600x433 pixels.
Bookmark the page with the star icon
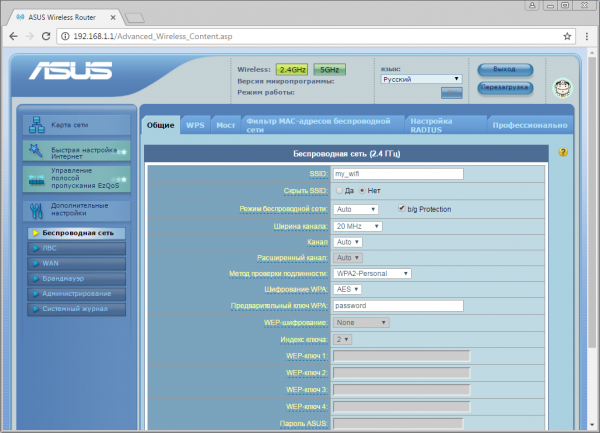click(x=567, y=36)
